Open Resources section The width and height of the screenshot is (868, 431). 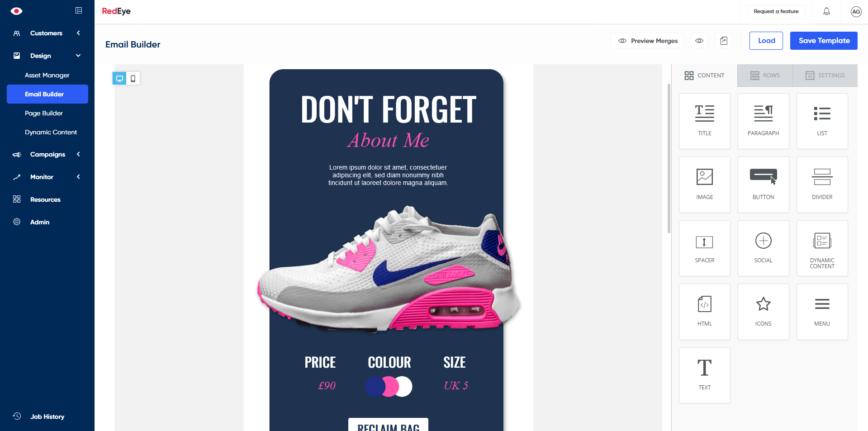coord(45,199)
